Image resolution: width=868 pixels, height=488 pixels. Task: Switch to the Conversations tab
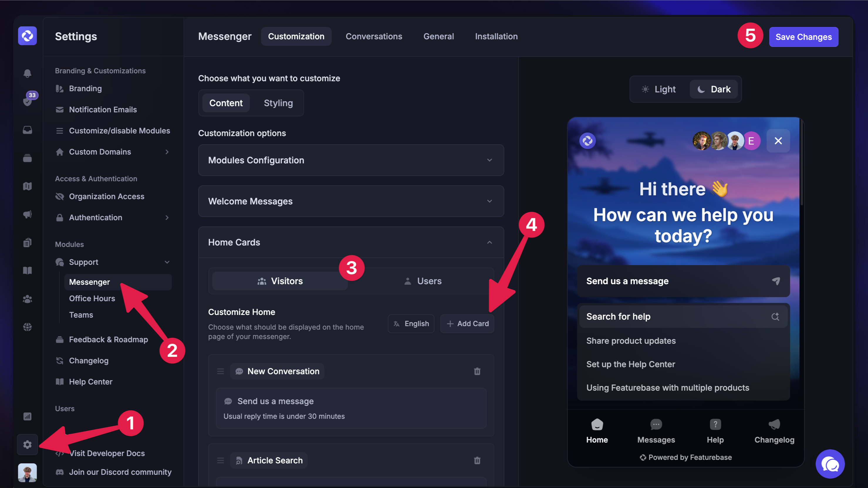374,36
